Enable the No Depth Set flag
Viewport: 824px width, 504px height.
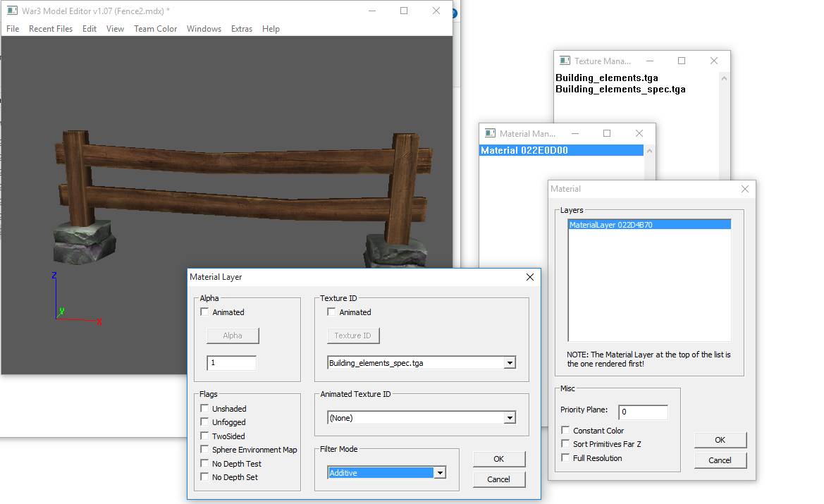[x=204, y=477]
